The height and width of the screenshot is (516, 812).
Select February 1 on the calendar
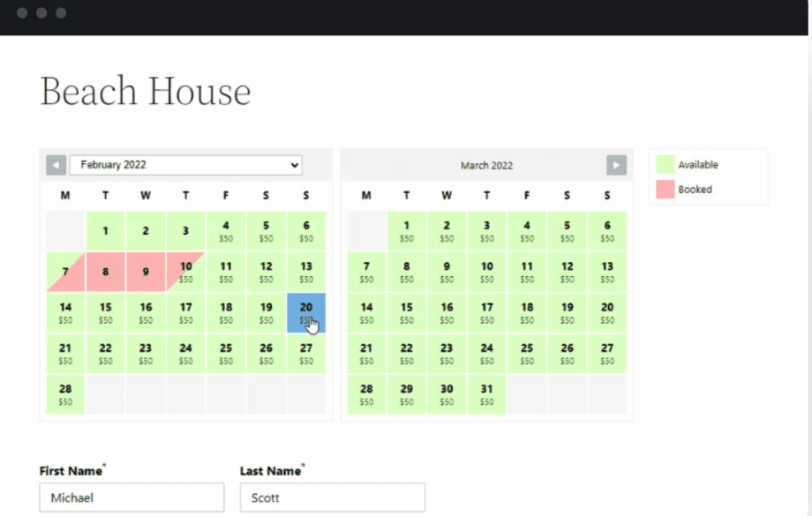pos(106,231)
